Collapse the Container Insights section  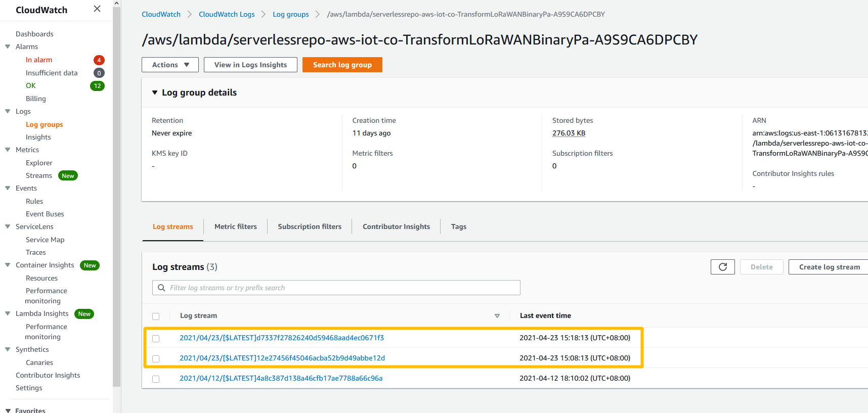8,265
